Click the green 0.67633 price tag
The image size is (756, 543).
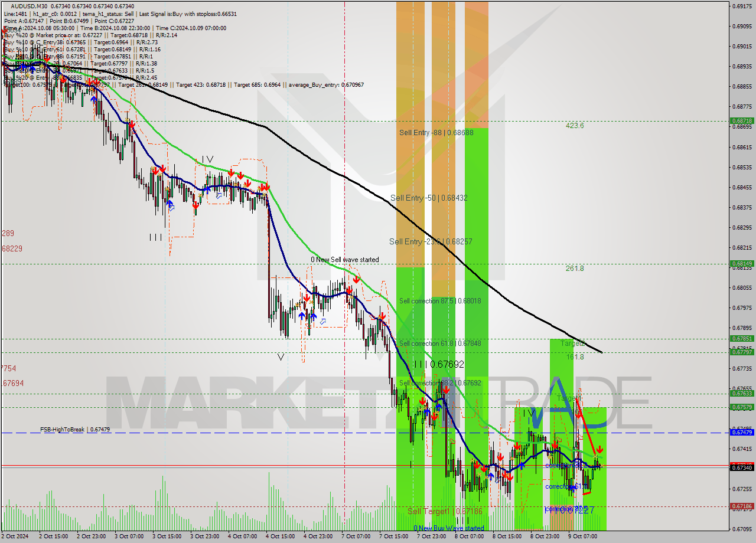click(742, 393)
